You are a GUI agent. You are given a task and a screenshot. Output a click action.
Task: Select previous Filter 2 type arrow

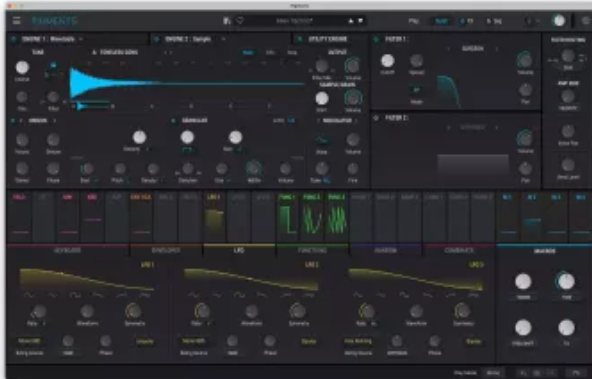(x=449, y=128)
